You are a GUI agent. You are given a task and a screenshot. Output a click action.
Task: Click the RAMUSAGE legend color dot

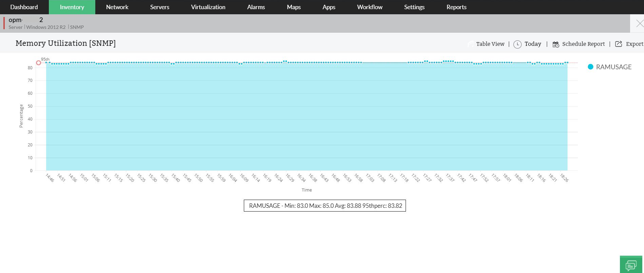click(x=590, y=67)
